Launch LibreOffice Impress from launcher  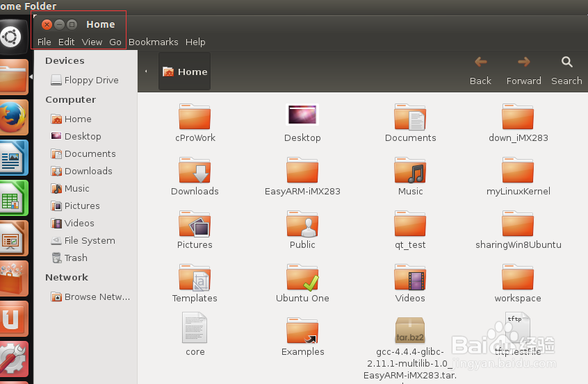(13, 238)
